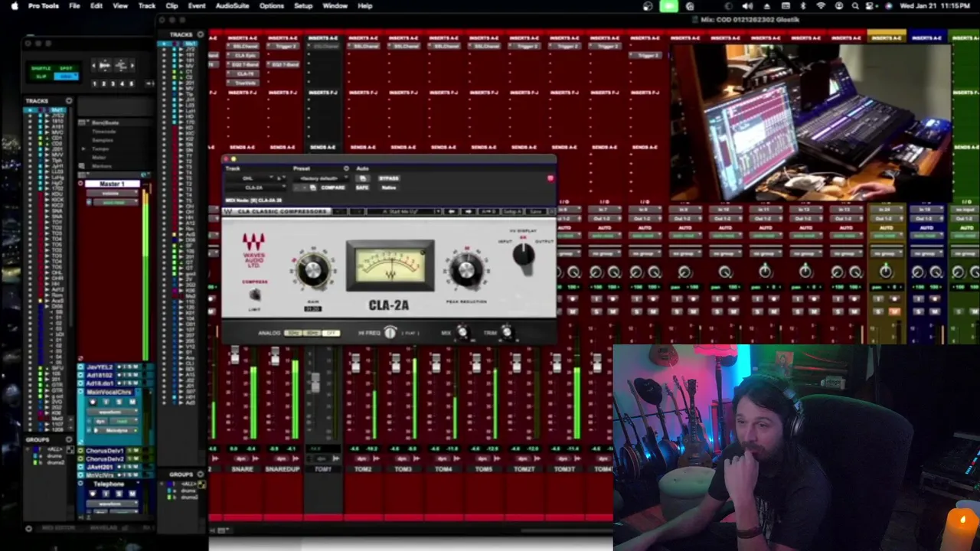The image size is (980, 551).
Task: Enable Spot edit mode
Action: pyautogui.click(x=66, y=68)
